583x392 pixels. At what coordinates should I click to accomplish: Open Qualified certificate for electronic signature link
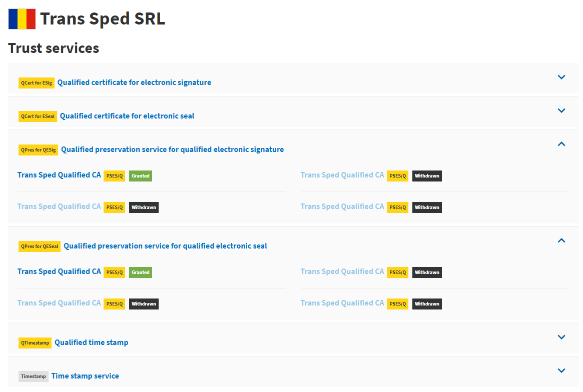tap(134, 82)
